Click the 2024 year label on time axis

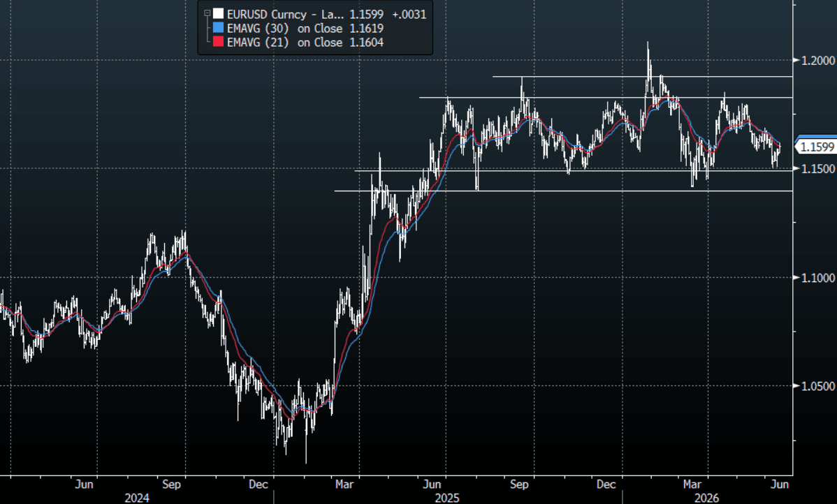137,498
